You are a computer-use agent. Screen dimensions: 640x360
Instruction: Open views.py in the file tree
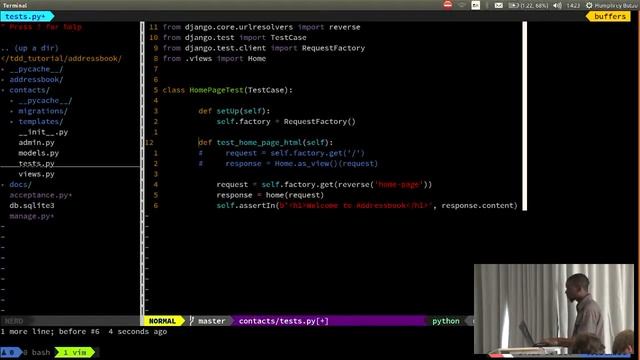36,174
